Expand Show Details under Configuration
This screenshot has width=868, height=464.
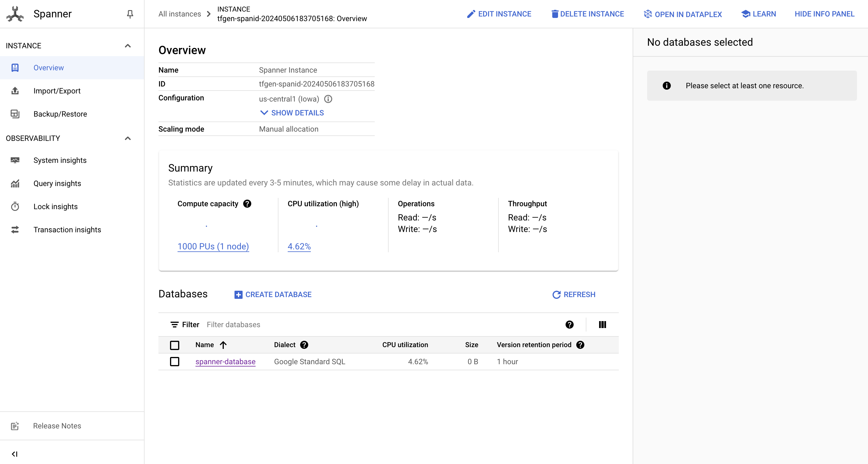click(x=291, y=113)
